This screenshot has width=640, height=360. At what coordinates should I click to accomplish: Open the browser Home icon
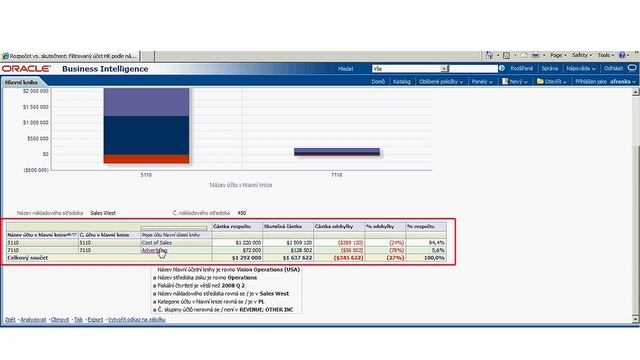coord(489,55)
